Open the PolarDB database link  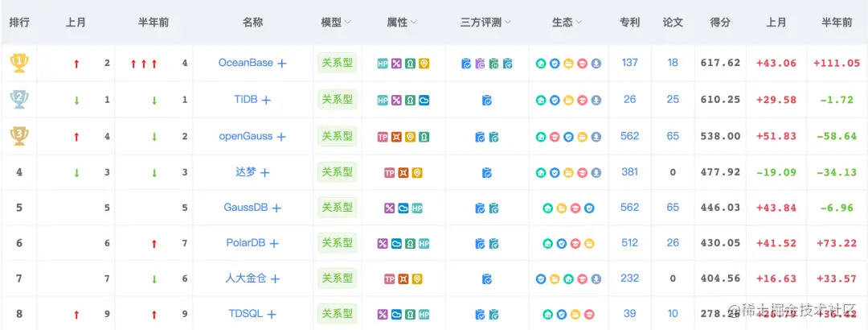(x=246, y=242)
